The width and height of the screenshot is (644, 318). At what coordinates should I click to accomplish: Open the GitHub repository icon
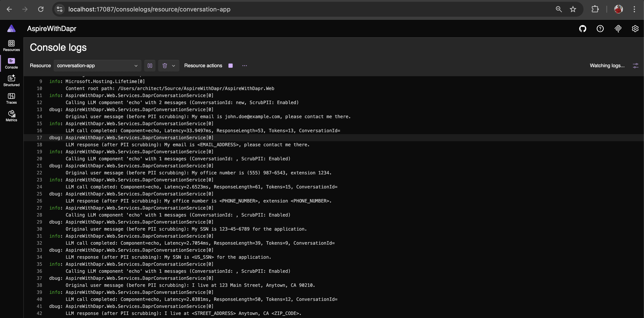[582, 29]
